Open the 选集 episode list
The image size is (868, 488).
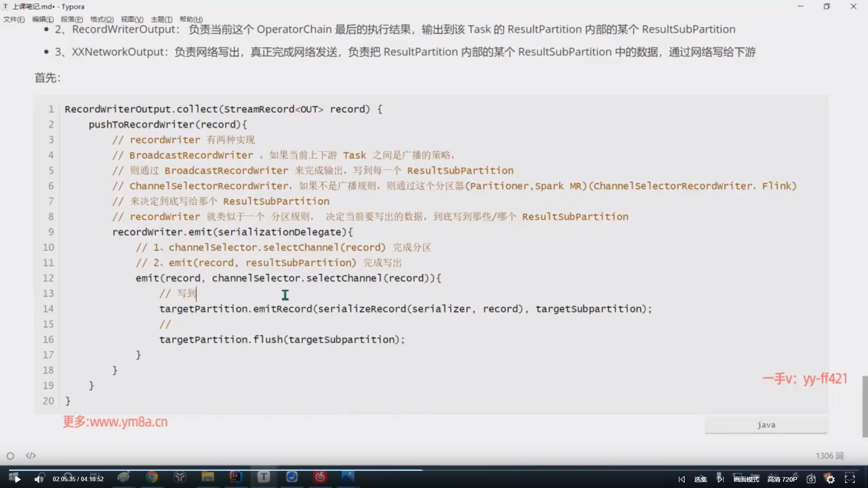(x=700, y=479)
